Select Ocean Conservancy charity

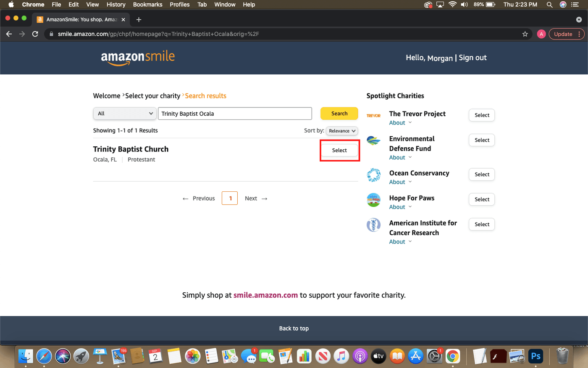tap(482, 175)
